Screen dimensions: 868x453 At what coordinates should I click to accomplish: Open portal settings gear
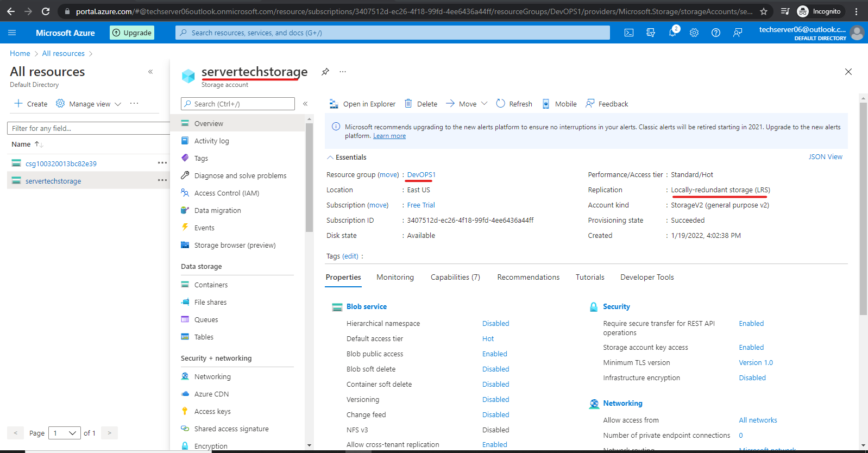694,33
